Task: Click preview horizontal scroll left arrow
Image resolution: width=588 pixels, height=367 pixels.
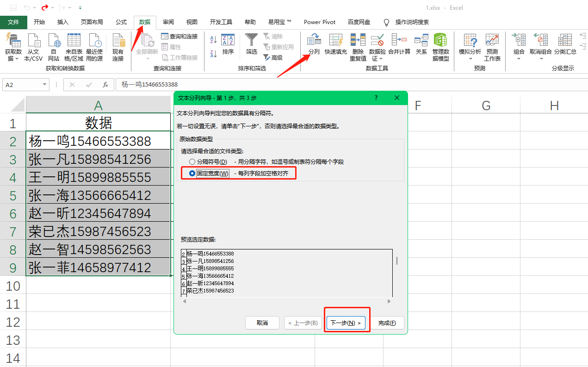Action: pyautogui.click(x=185, y=301)
